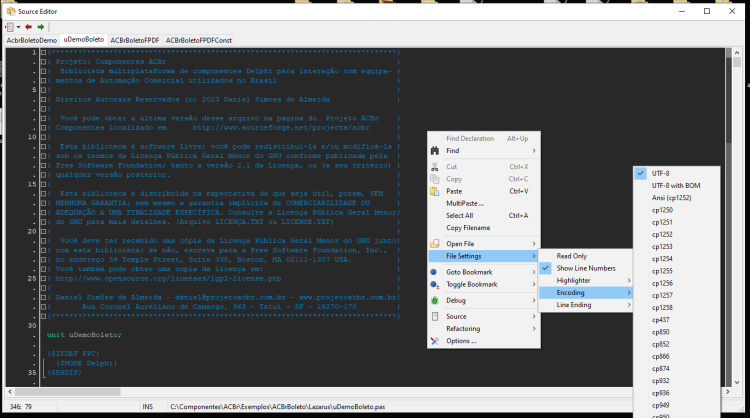The height and width of the screenshot is (418, 750).
Task: Click the Paste clipboard icon
Action: [435, 191]
